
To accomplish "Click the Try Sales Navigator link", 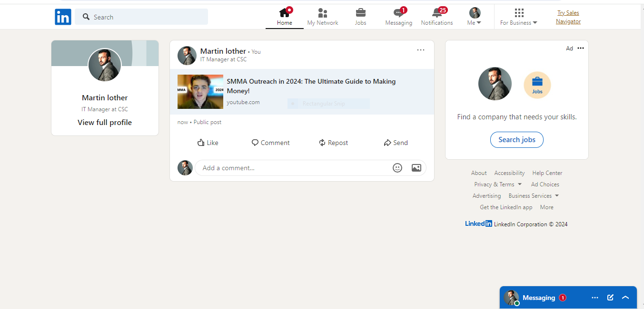I will [x=568, y=17].
